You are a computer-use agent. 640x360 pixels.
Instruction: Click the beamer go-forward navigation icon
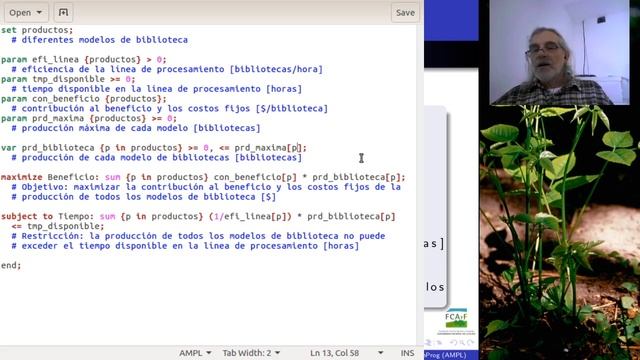470,343
